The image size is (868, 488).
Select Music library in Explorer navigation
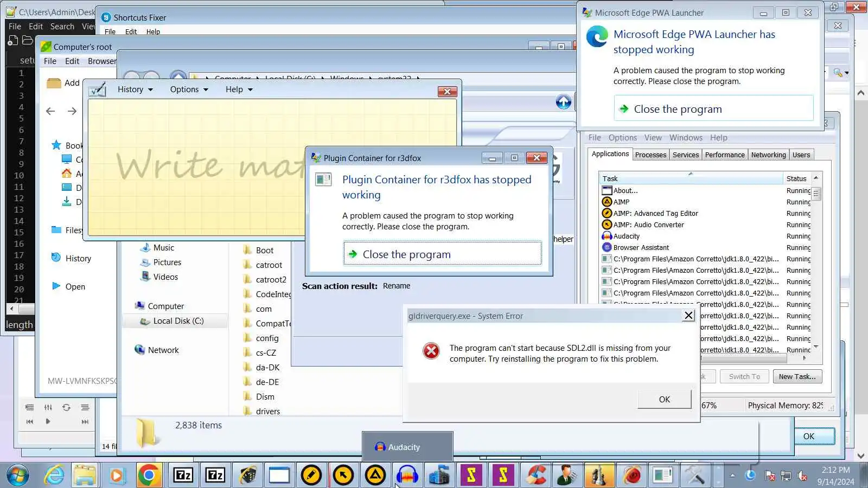pos(164,248)
